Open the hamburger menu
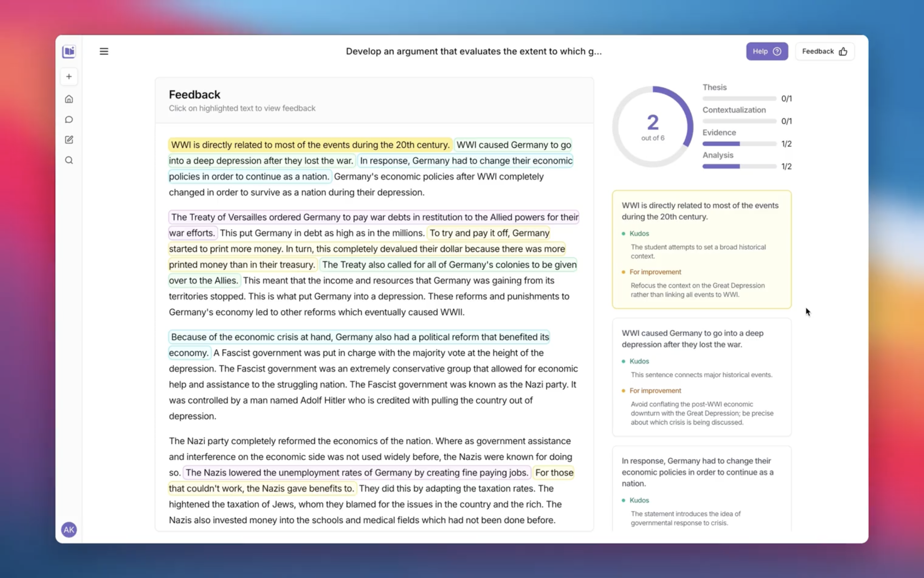The width and height of the screenshot is (924, 578). point(104,51)
